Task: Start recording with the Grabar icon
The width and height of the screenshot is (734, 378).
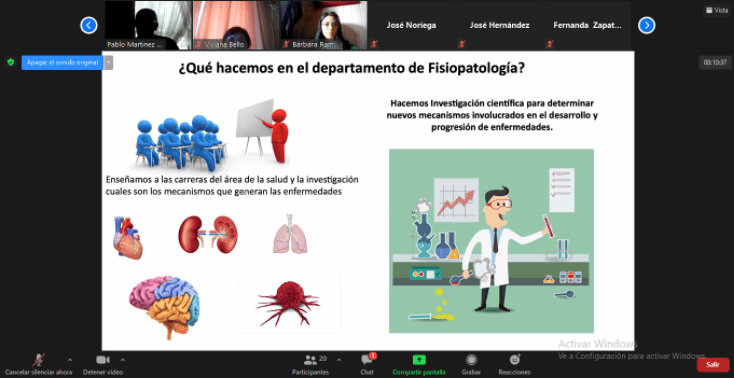Action: click(x=471, y=360)
